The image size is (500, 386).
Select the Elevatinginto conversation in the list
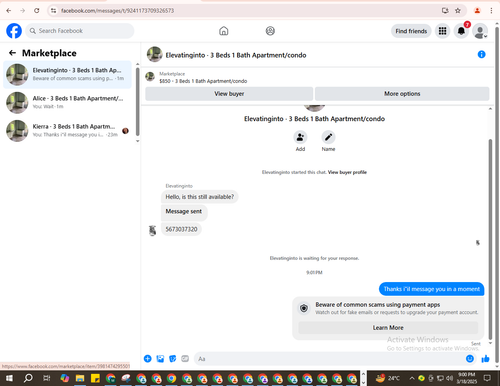coord(67,75)
